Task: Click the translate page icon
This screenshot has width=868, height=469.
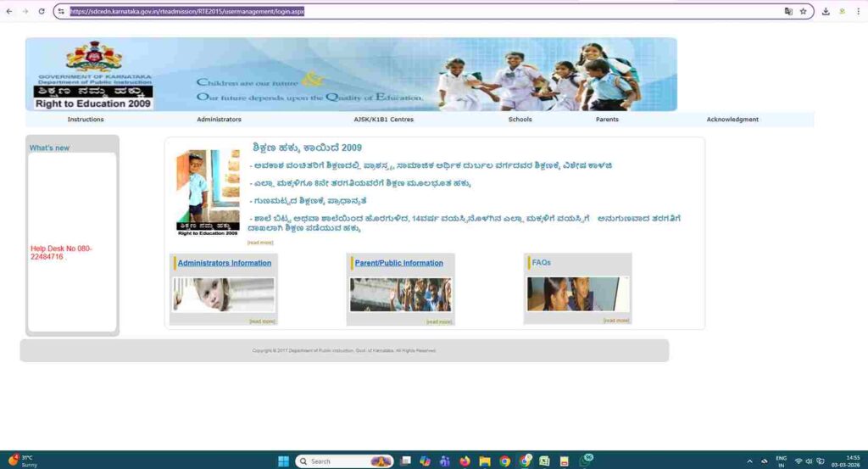Action: (x=788, y=11)
